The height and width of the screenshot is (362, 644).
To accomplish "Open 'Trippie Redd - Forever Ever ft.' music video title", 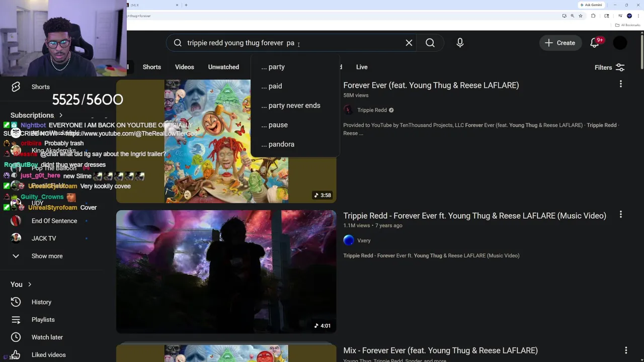I will [474, 216].
